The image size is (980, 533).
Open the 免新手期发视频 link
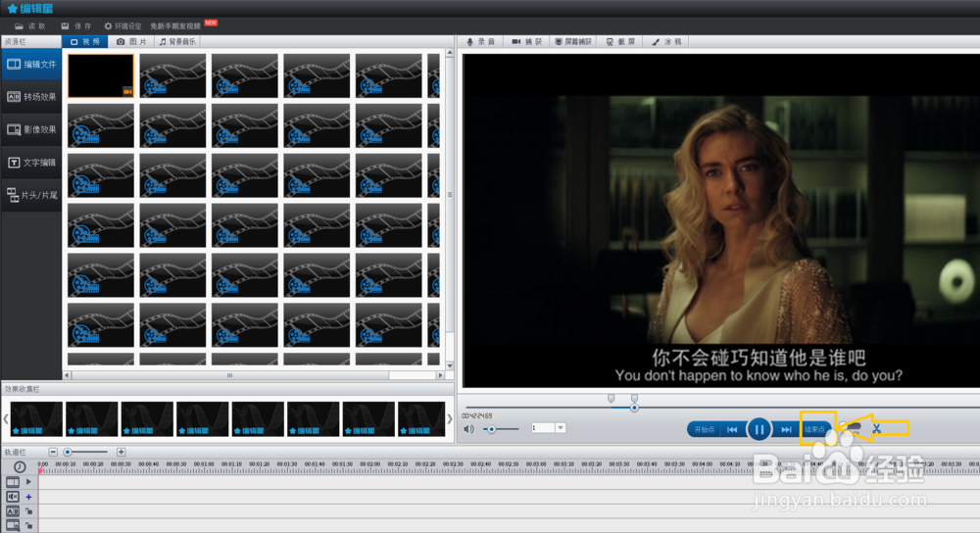pyautogui.click(x=175, y=26)
